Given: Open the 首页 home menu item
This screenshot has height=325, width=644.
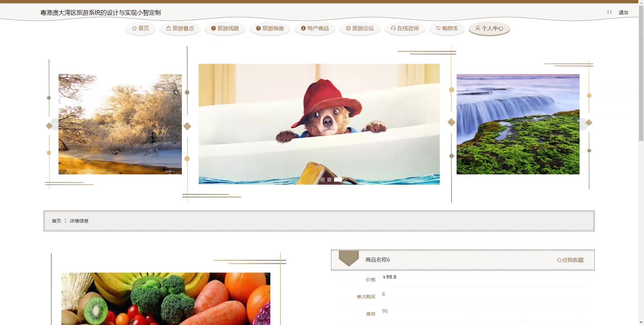Looking at the screenshot, I should [140, 29].
